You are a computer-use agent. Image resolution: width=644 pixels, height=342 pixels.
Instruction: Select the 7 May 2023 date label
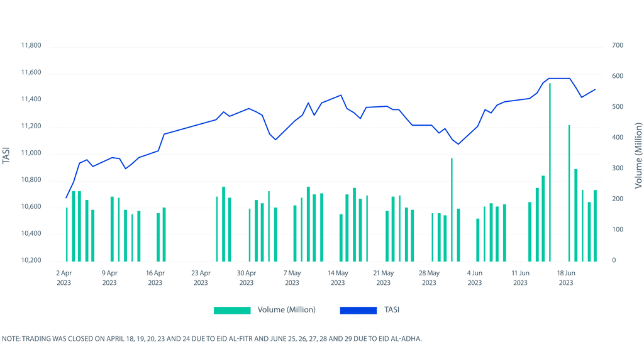click(292, 278)
